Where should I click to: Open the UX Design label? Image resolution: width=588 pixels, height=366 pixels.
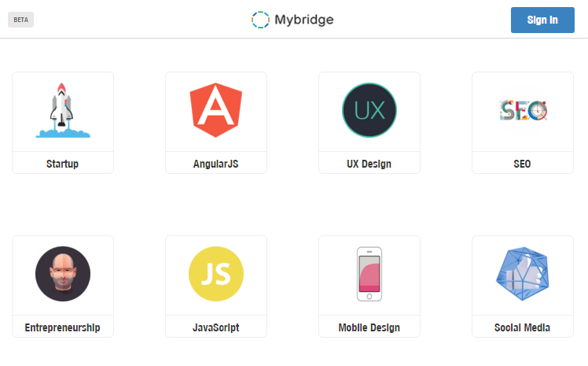(369, 164)
